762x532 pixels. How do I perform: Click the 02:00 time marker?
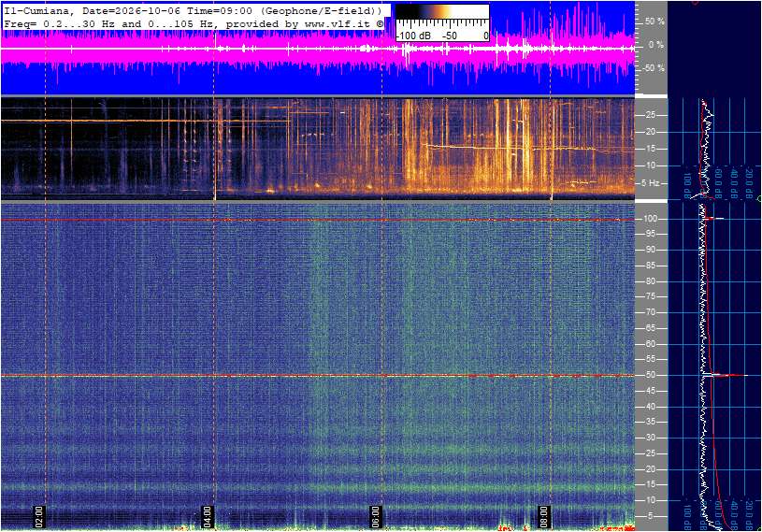[x=39, y=516]
